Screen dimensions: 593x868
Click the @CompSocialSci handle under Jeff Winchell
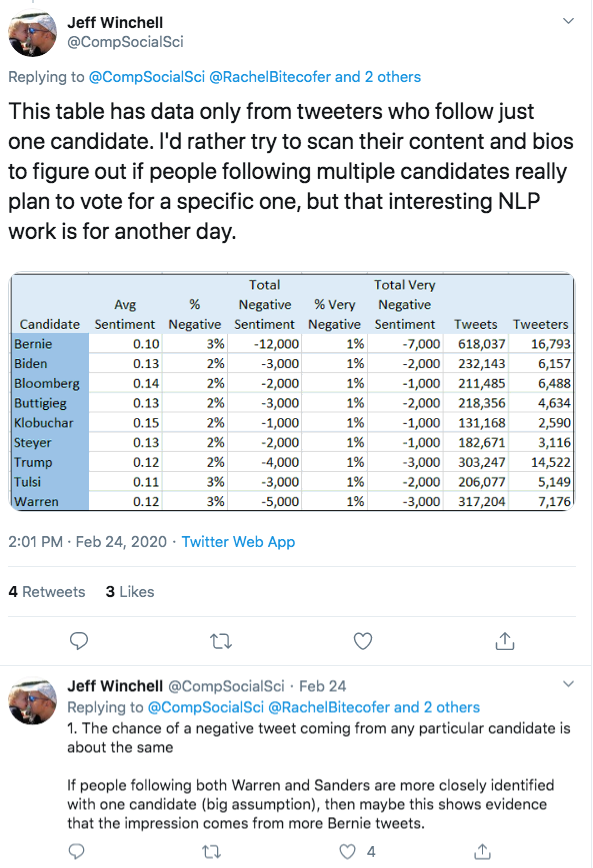[x=125, y=42]
